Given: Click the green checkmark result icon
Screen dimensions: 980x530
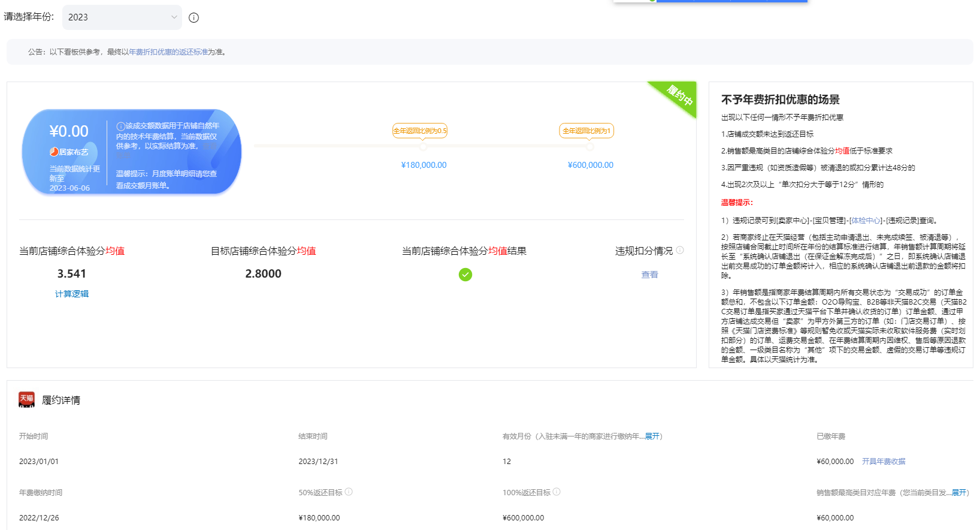Looking at the screenshot, I should [465, 275].
